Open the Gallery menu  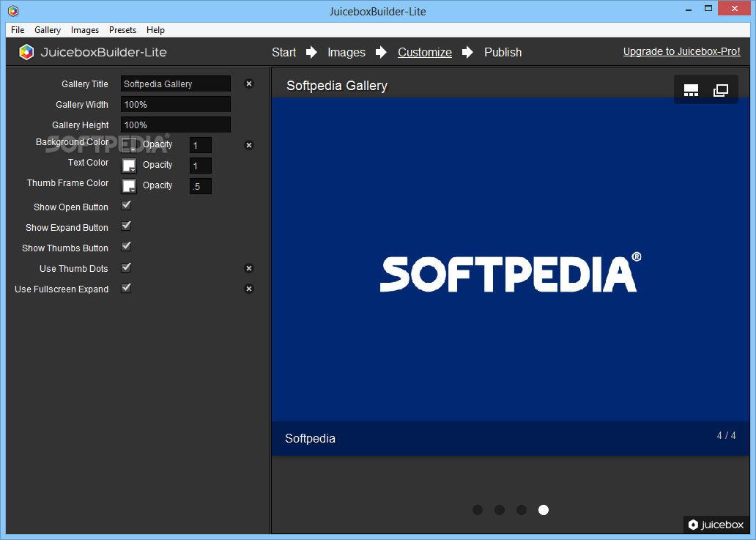coord(48,30)
